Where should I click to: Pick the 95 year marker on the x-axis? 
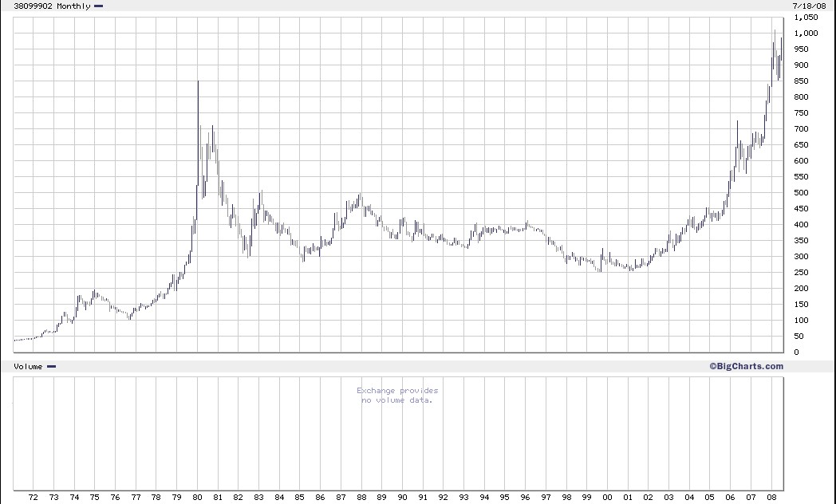[504, 497]
